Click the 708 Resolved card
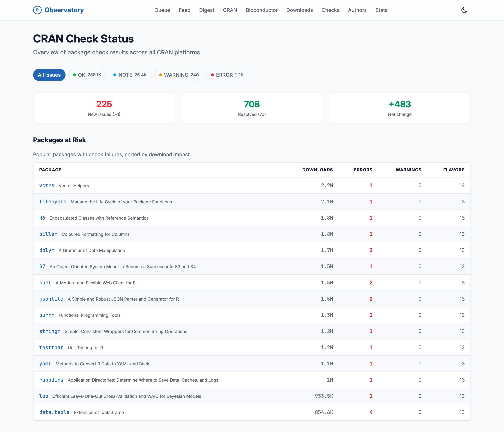This screenshot has height=432, width=504. pos(252,108)
